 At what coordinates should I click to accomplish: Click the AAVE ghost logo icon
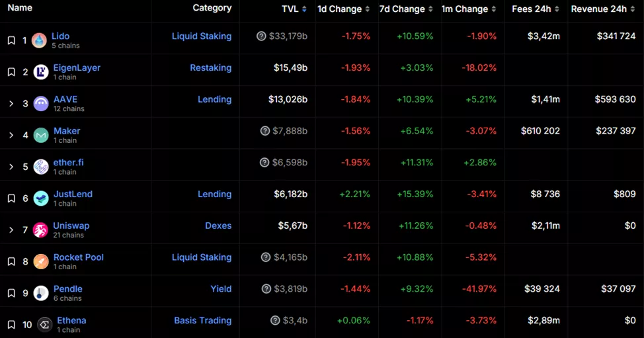point(41,104)
